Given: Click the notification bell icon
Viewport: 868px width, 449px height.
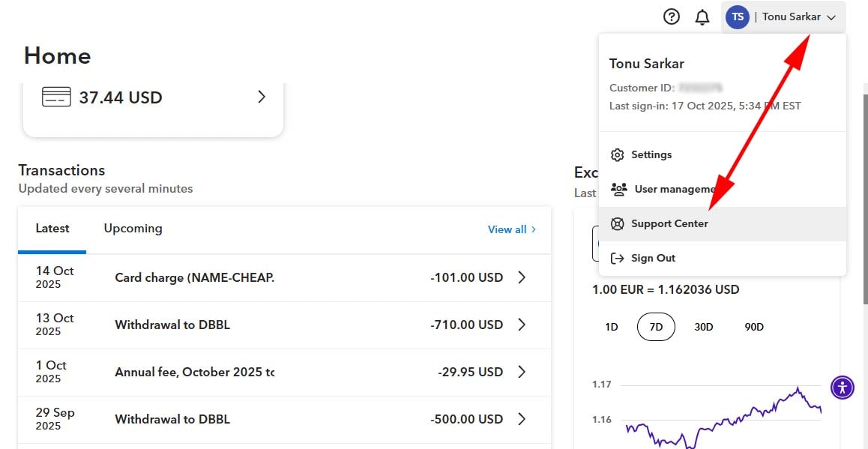Looking at the screenshot, I should pos(702,16).
